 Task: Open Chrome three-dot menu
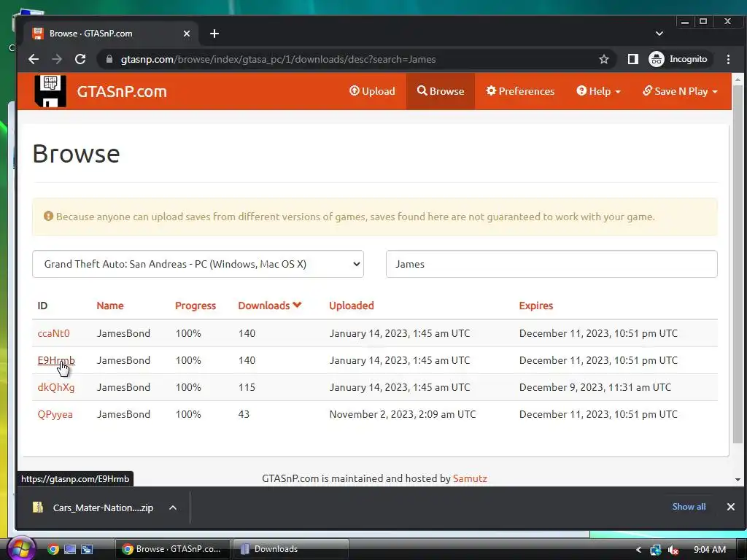coord(728,59)
